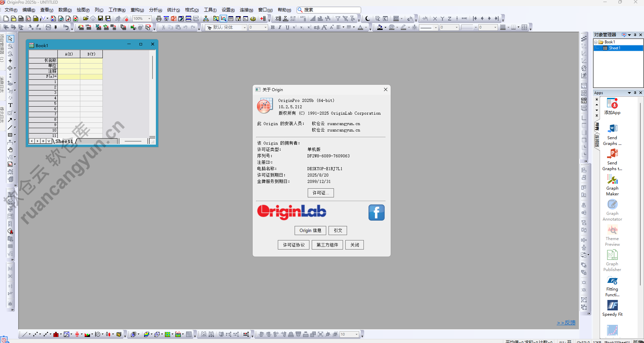644x343 pixels.
Task: Open the 分析 menu
Action: pyautogui.click(x=155, y=10)
